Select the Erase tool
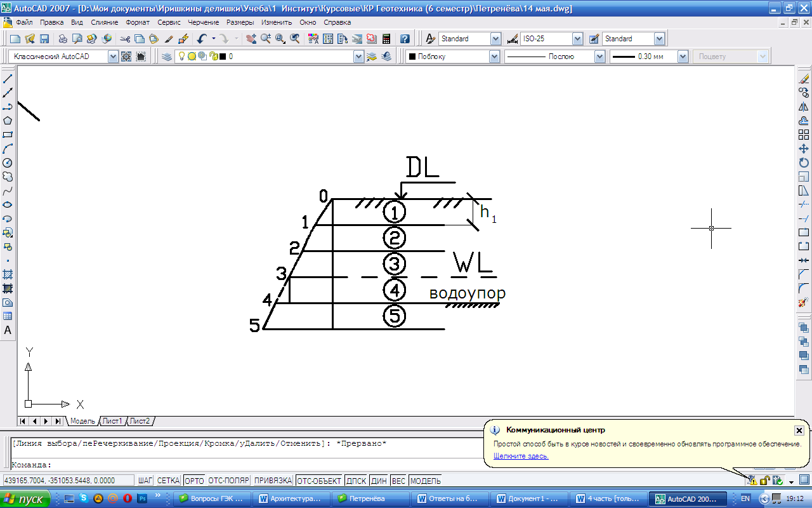 pyautogui.click(x=804, y=79)
